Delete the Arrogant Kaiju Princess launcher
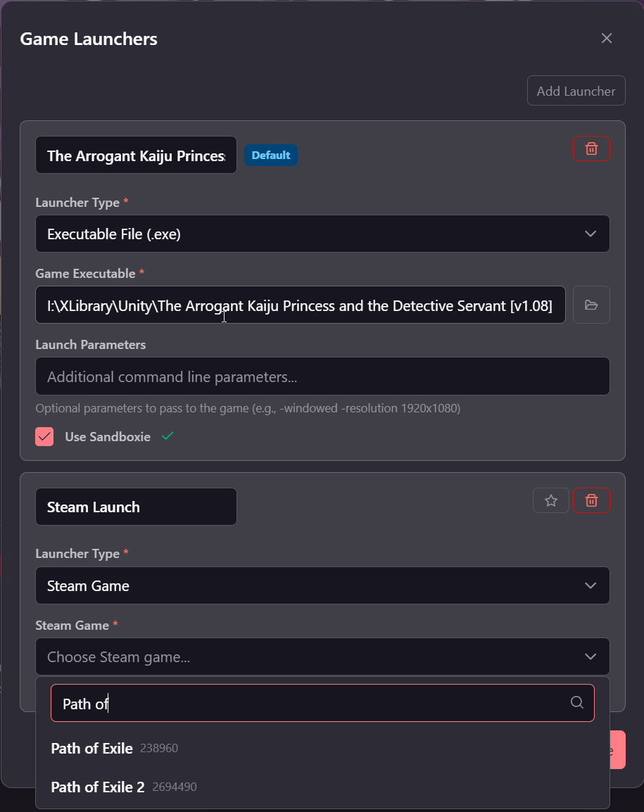Image resolution: width=644 pixels, height=812 pixels. coord(591,148)
